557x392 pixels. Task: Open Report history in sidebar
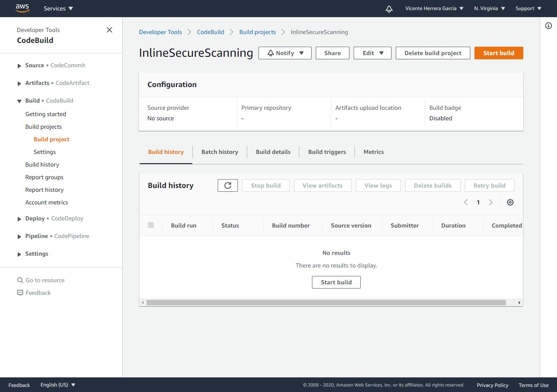(x=44, y=190)
